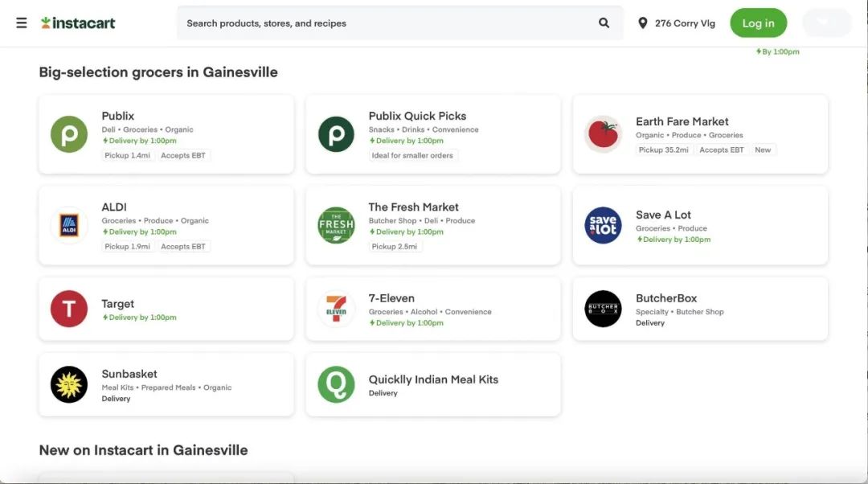This screenshot has width=868, height=484.
Task: Click Publix 'Accepts EBT' tag
Action: tap(183, 156)
